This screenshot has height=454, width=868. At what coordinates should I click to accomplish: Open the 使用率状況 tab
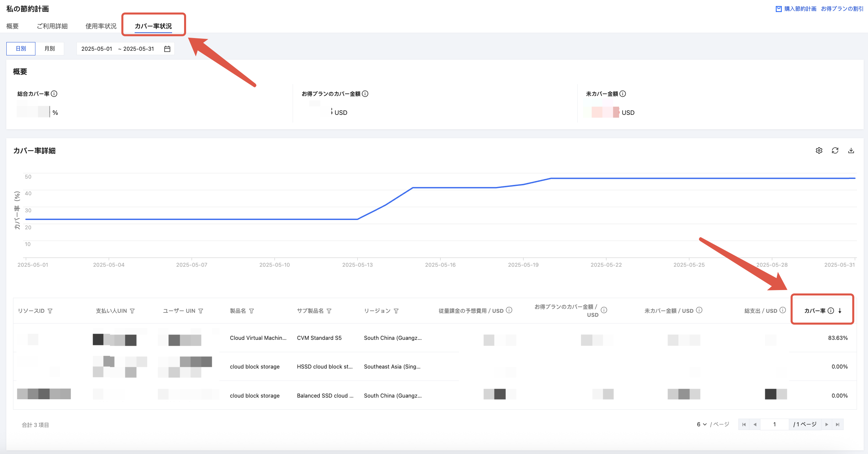click(101, 26)
